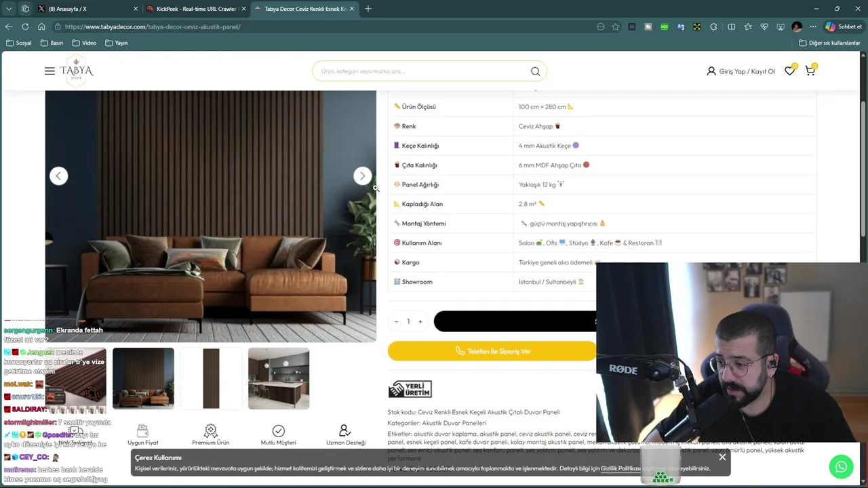
Task: Close the KickPeek tab
Action: point(243,9)
